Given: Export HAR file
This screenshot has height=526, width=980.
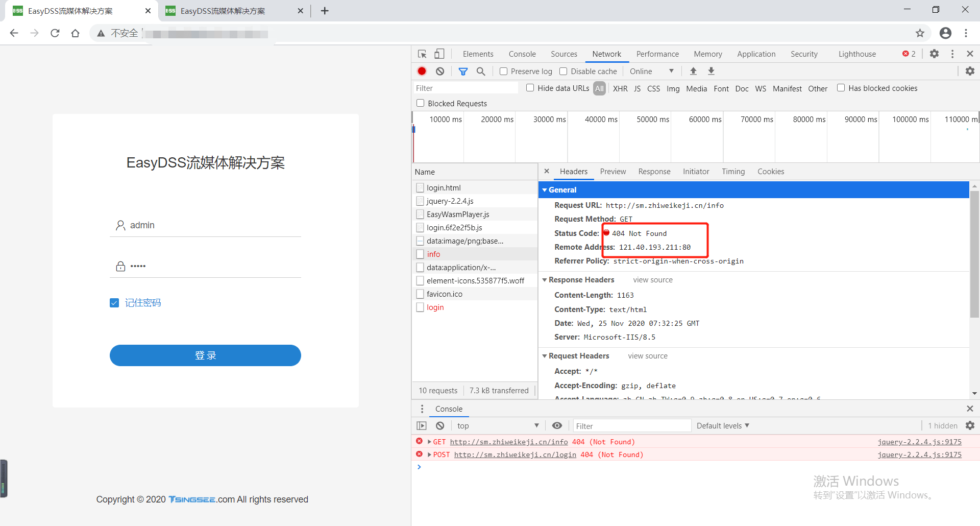Looking at the screenshot, I should [711, 71].
